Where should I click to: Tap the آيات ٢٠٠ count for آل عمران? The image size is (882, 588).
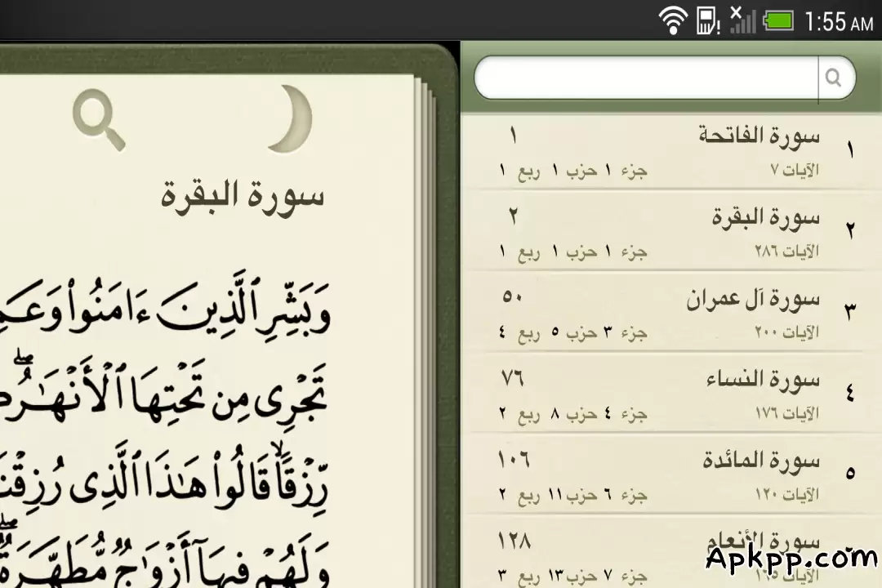[x=791, y=333]
